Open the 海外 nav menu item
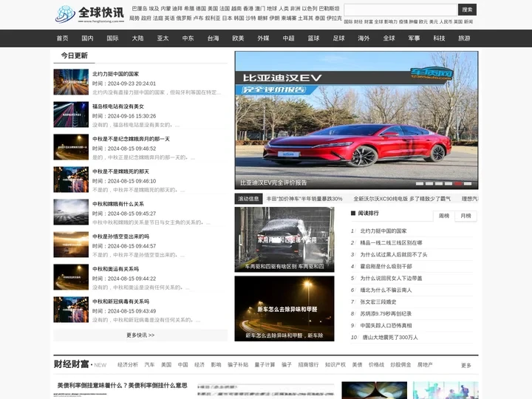 point(364,38)
